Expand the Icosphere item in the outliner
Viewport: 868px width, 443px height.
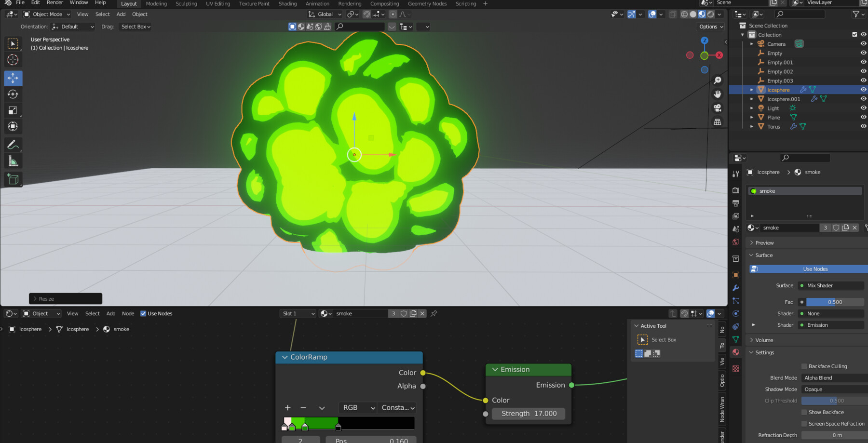[752, 89]
